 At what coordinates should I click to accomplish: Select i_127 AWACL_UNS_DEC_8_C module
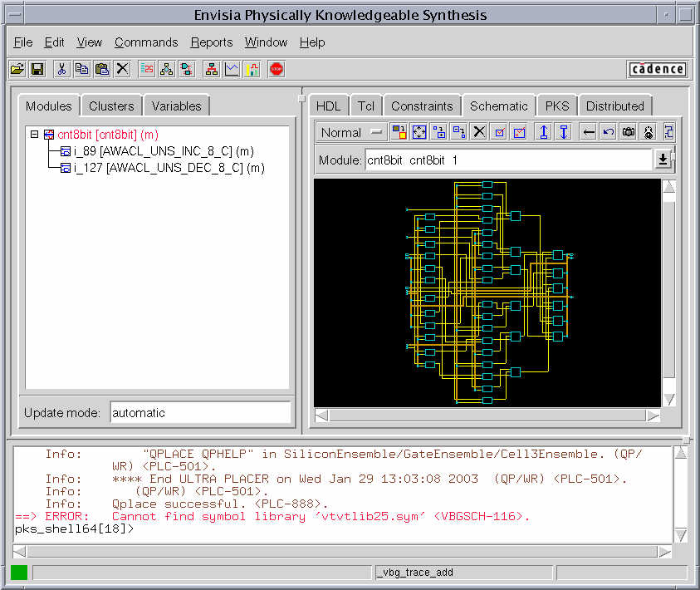[x=168, y=168]
